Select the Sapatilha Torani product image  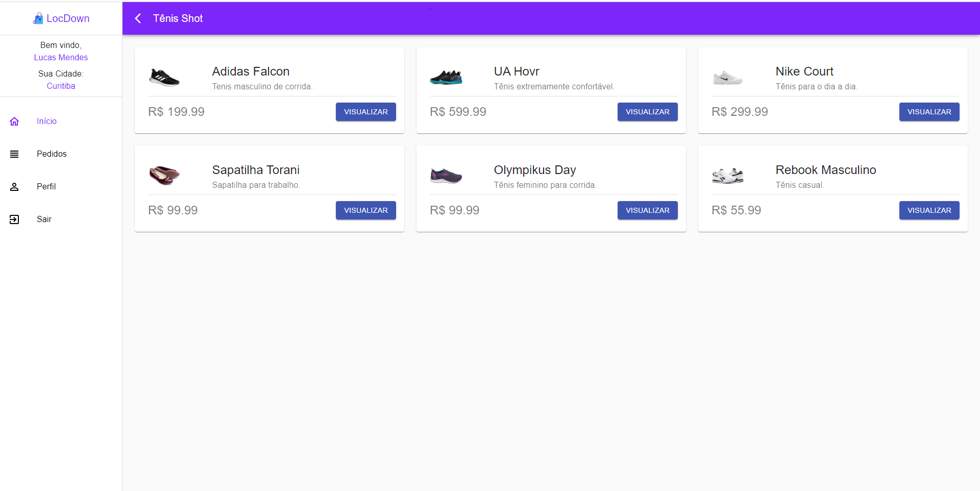tap(164, 176)
